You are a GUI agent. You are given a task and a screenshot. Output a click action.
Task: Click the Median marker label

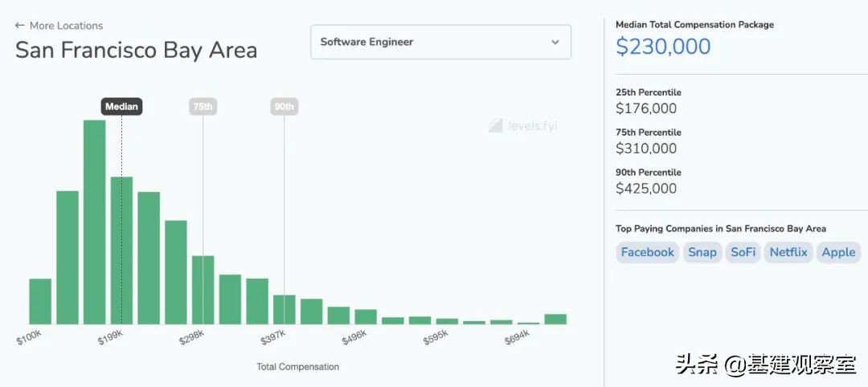(121, 107)
